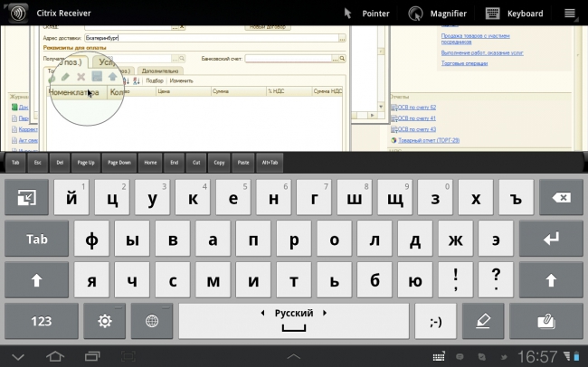Viewport: 588px width, 367px height.
Task: Open report ОСВ по счету 43
Action: tap(417, 129)
